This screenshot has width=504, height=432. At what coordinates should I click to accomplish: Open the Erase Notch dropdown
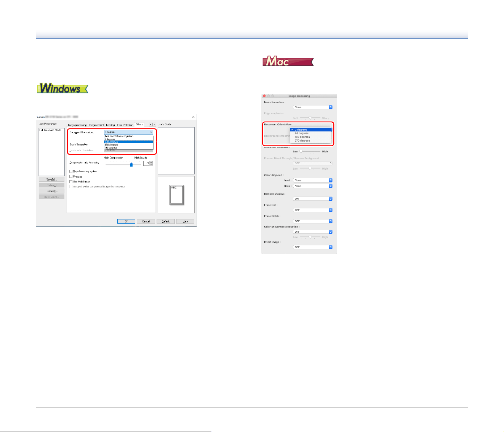point(313,221)
